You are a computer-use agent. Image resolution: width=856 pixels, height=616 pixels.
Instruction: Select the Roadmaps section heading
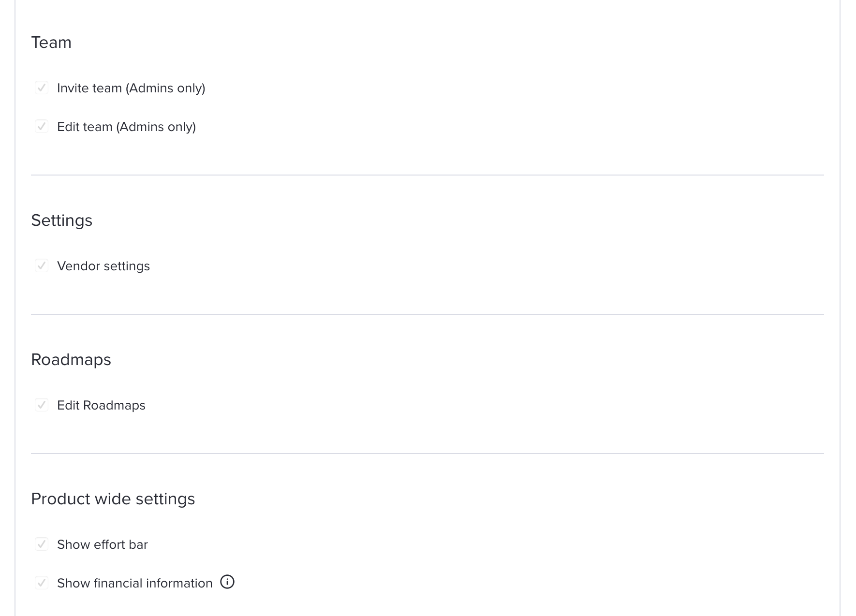(x=71, y=360)
